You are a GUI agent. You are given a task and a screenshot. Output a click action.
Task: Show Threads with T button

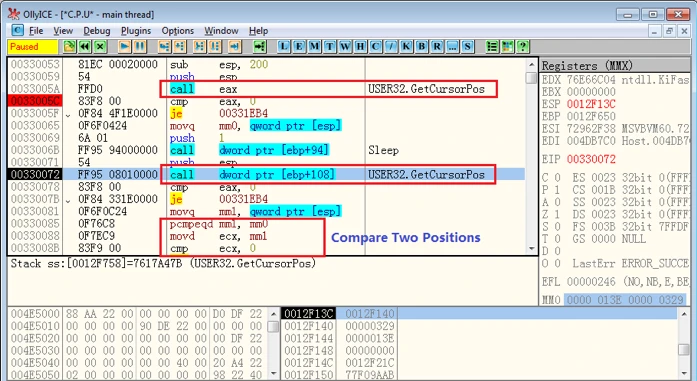(330, 47)
